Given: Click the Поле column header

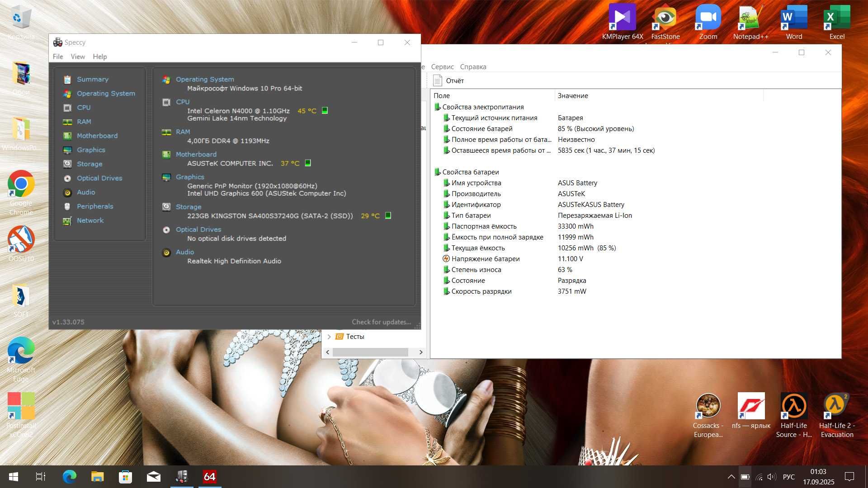Looking at the screenshot, I should coord(492,95).
